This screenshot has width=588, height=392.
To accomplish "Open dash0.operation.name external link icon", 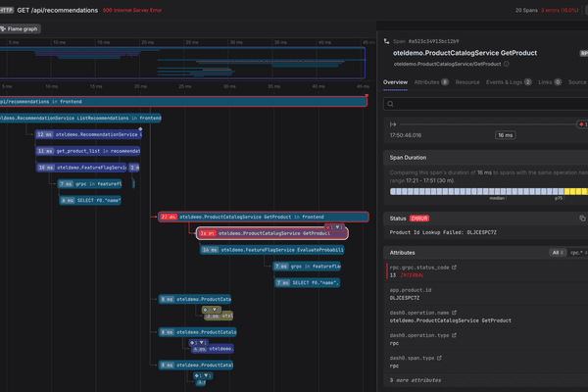I will pos(454,313).
